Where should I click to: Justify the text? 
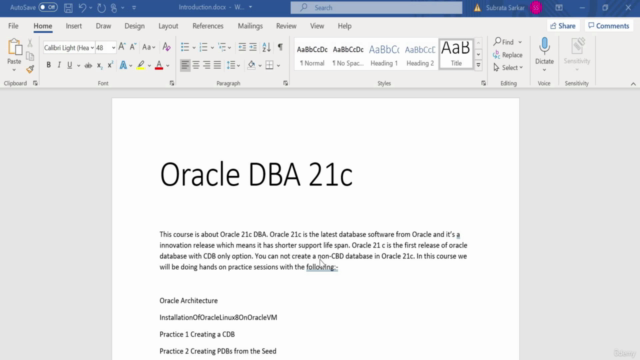[217, 65]
